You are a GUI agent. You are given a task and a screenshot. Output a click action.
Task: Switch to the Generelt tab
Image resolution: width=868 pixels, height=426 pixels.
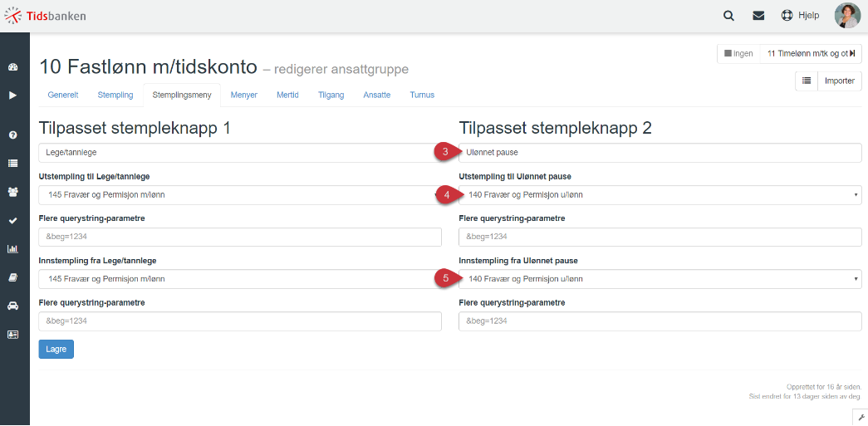point(63,95)
